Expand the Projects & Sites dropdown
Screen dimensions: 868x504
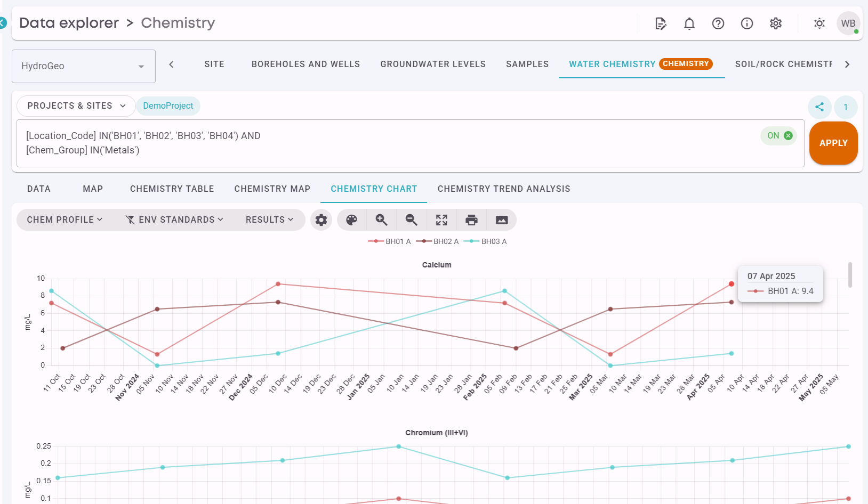click(76, 105)
